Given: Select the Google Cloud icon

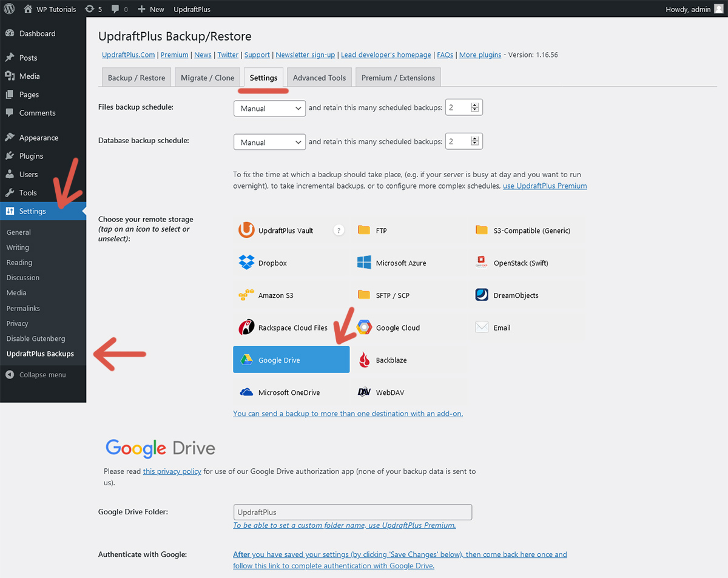Looking at the screenshot, I should pyautogui.click(x=364, y=328).
